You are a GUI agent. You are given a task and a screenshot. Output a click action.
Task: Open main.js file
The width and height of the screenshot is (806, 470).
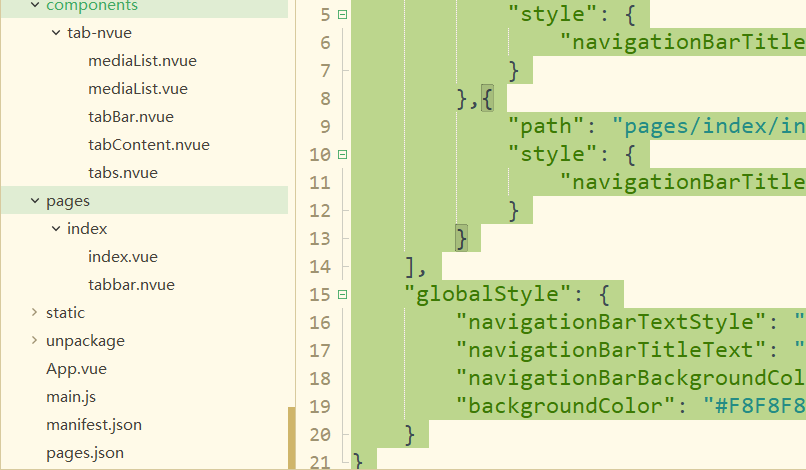pyautogui.click(x=71, y=397)
